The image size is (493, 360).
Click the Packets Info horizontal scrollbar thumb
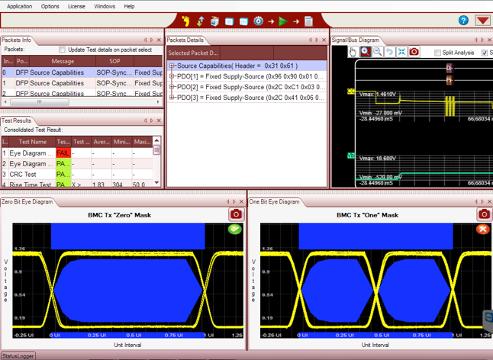(x=40, y=102)
